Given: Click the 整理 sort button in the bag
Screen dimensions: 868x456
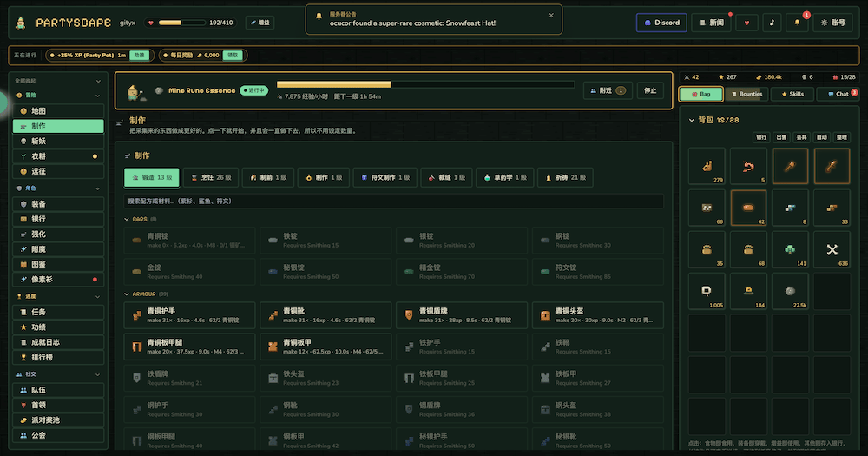Looking at the screenshot, I should pos(841,137).
